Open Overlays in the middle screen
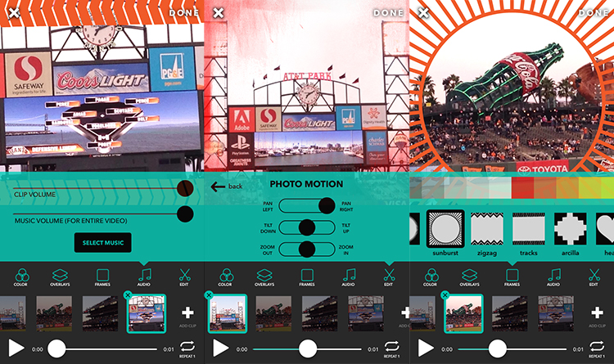This screenshot has height=364, width=614. (264, 277)
